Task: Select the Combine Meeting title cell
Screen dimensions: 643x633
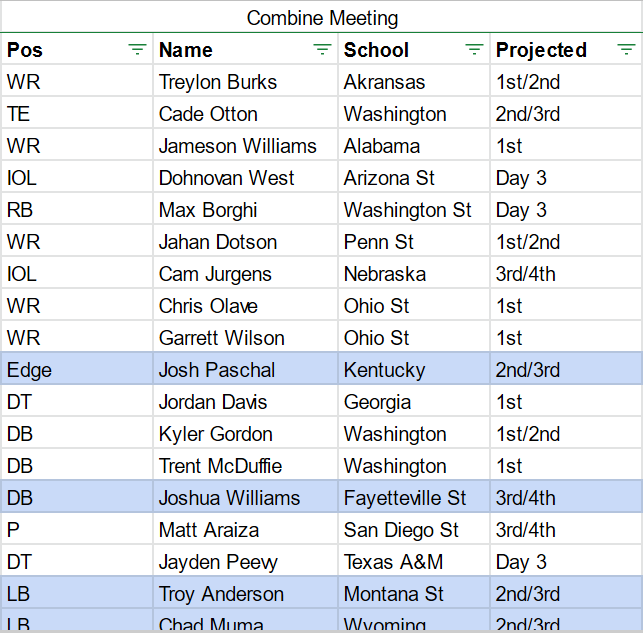Action: click(x=322, y=17)
